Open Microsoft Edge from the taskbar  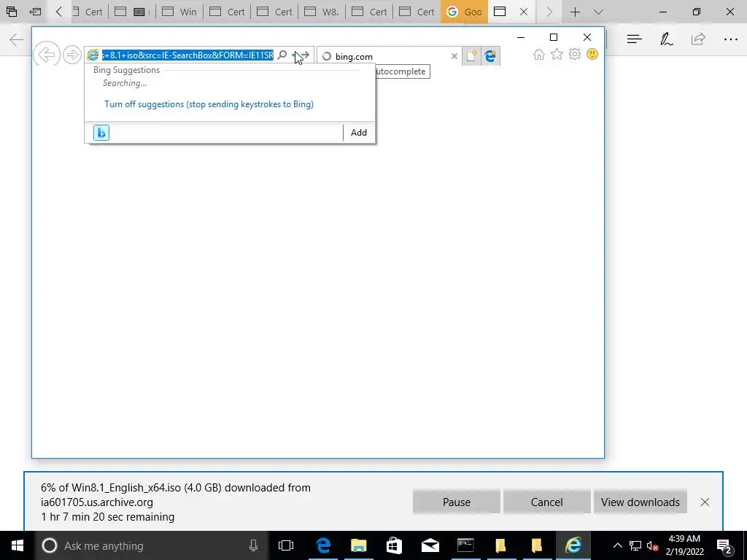coord(323,545)
